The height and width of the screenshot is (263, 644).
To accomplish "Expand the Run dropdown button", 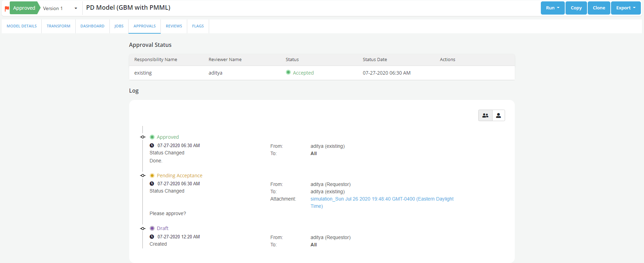I will click(552, 8).
